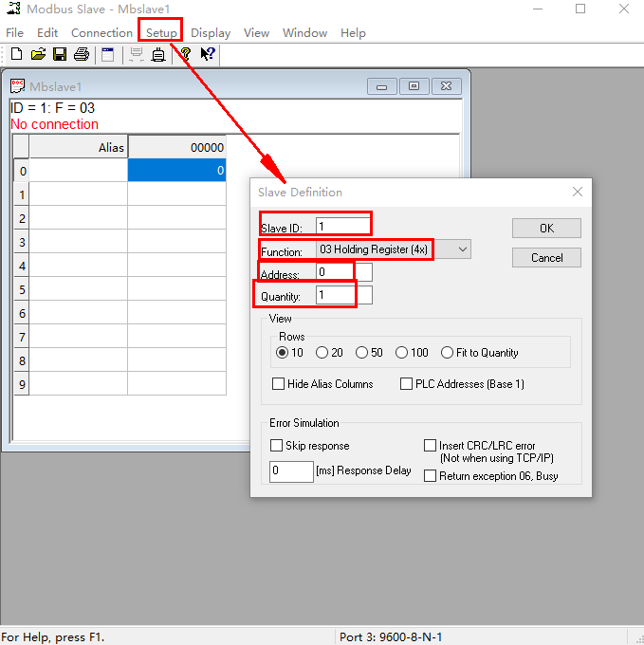
Task: Click the context Help arrow icon
Action: (x=208, y=55)
